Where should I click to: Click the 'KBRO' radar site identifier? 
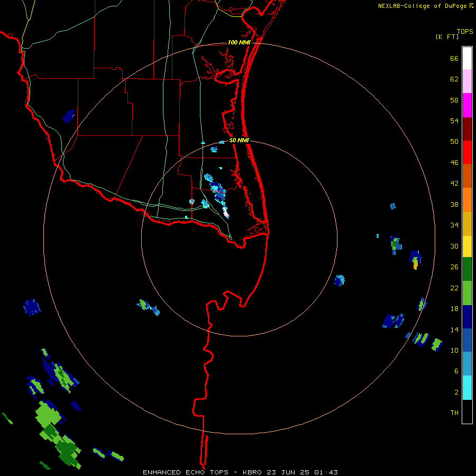(x=253, y=472)
